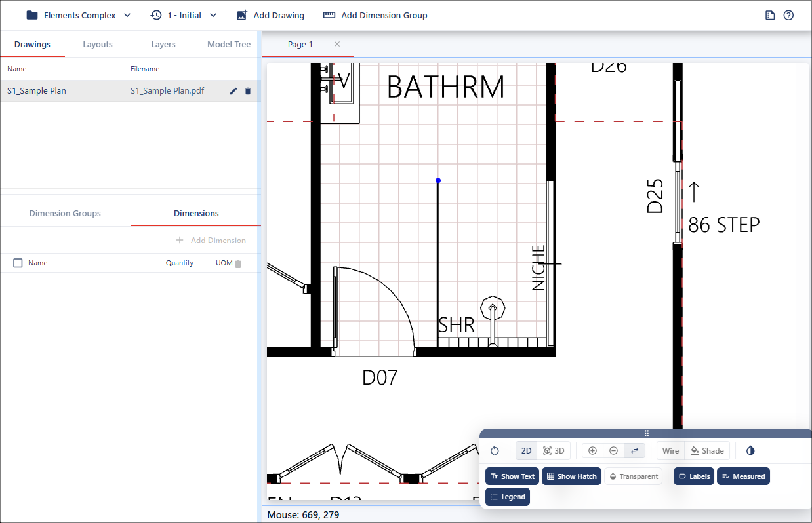This screenshot has height=523, width=812.
Task: Tick the select-all checkbox beside Name
Action: (x=18, y=263)
